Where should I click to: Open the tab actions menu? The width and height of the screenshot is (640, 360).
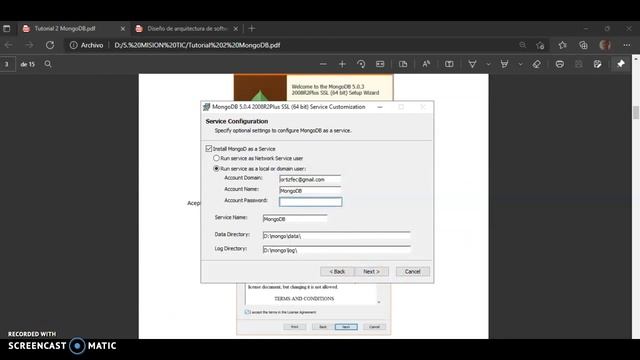[7, 29]
